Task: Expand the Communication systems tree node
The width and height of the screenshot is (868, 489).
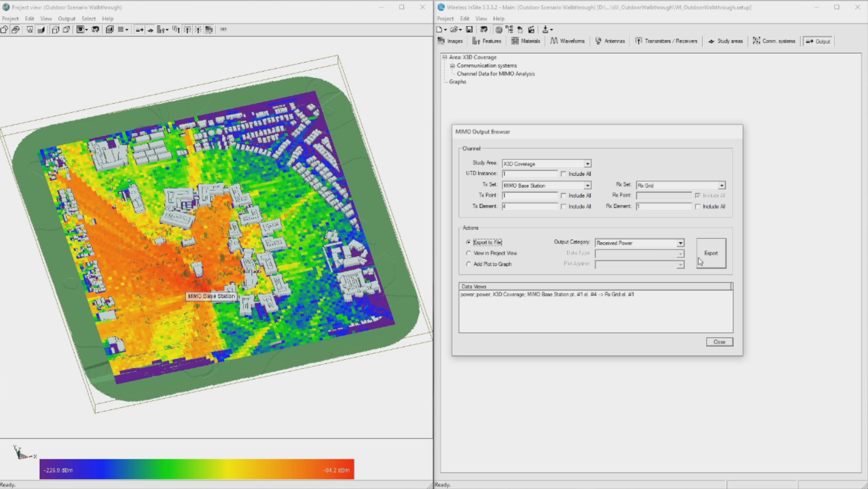Action: (452, 65)
